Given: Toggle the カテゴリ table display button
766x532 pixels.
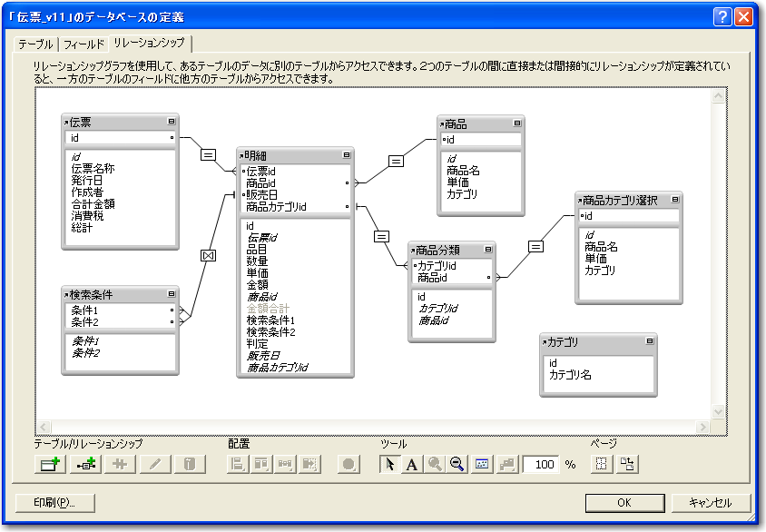Looking at the screenshot, I should 650,341.
